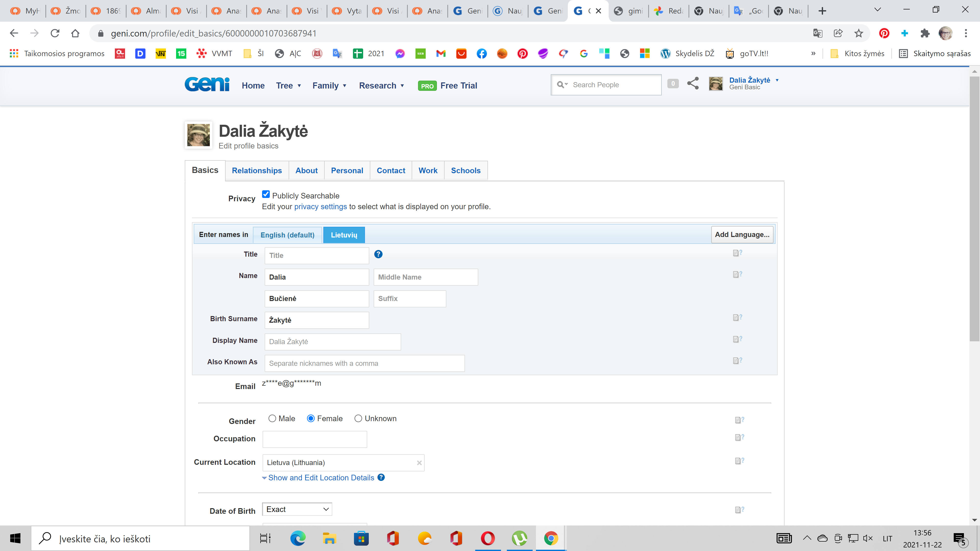Expand the Tree menu

click(x=288, y=85)
